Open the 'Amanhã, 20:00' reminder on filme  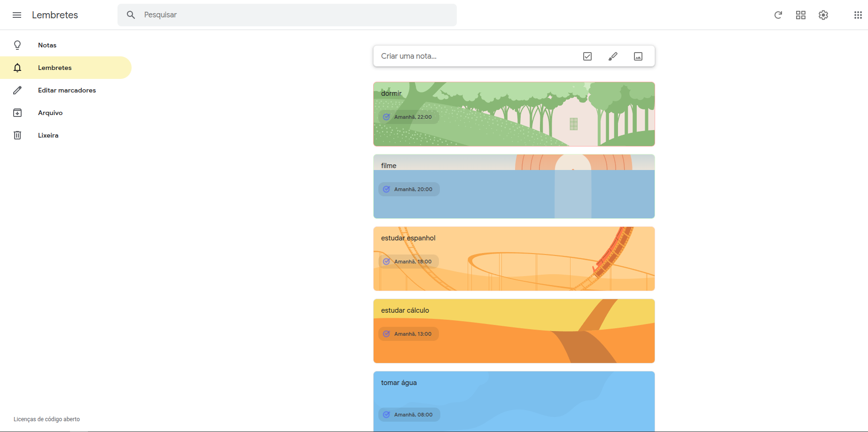408,189
